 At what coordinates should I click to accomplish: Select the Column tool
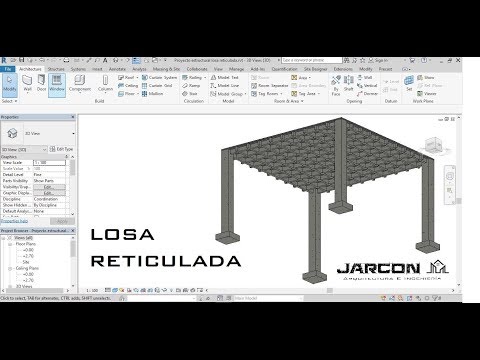[105, 83]
